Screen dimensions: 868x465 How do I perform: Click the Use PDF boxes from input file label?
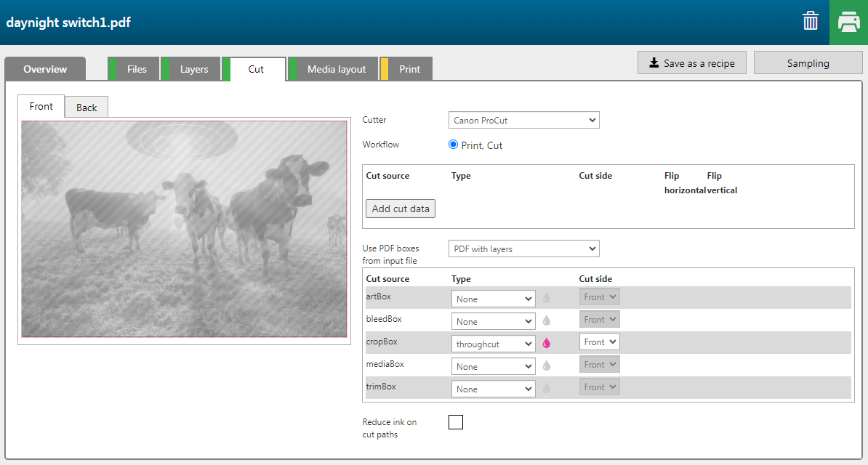(391, 254)
